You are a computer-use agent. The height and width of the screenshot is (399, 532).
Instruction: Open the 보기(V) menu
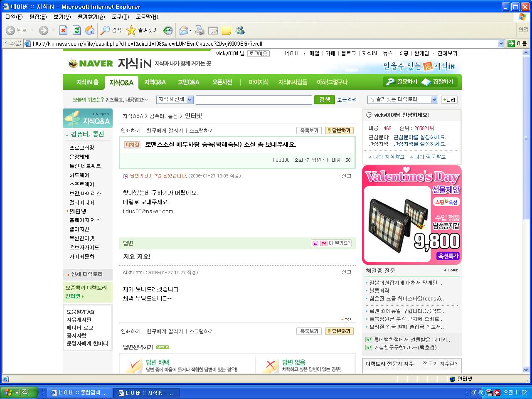point(62,17)
